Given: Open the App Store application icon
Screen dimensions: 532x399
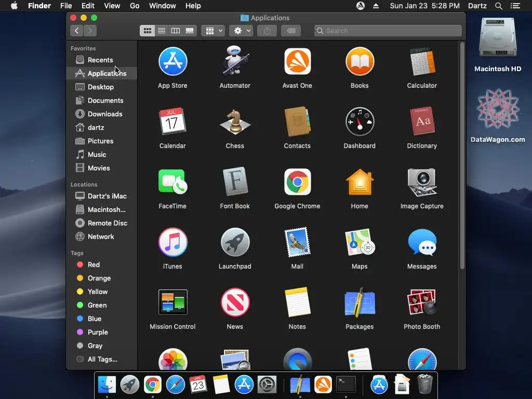Looking at the screenshot, I should pyautogui.click(x=172, y=61).
